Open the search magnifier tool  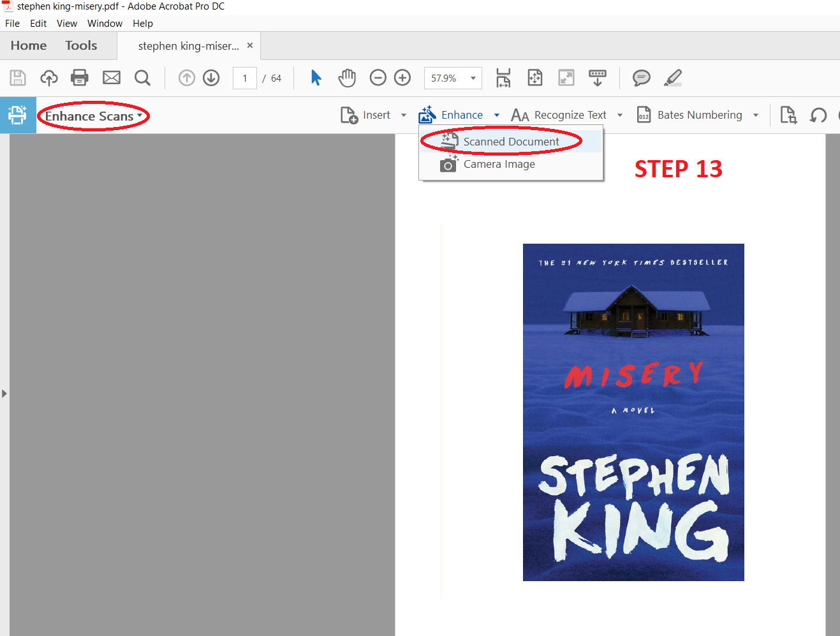pyautogui.click(x=142, y=78)
